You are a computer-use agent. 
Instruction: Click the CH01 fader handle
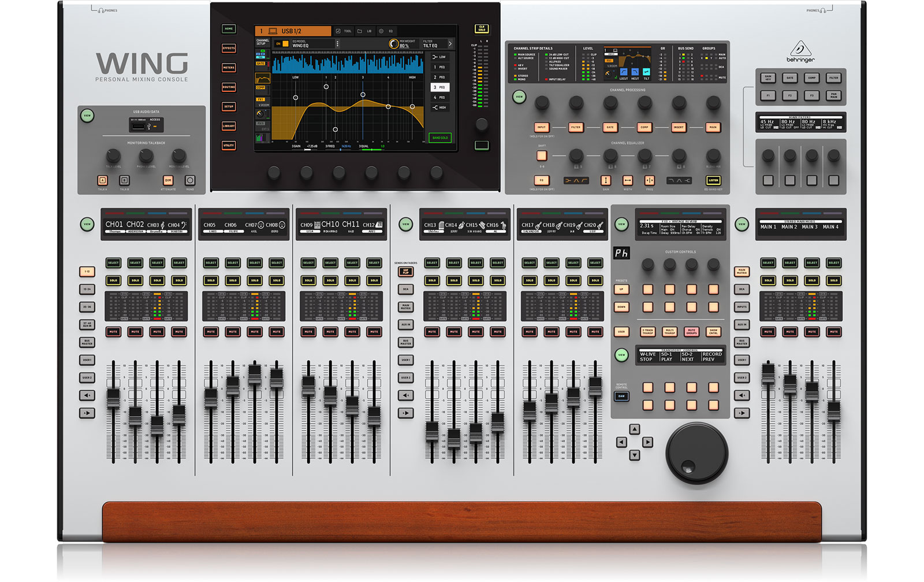tap(113, 398)
